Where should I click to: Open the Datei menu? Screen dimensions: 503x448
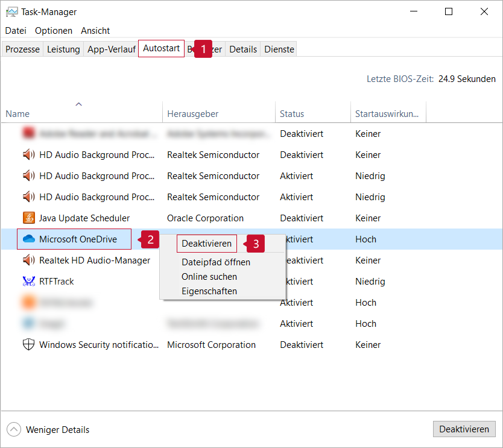(x=16, y=31)
